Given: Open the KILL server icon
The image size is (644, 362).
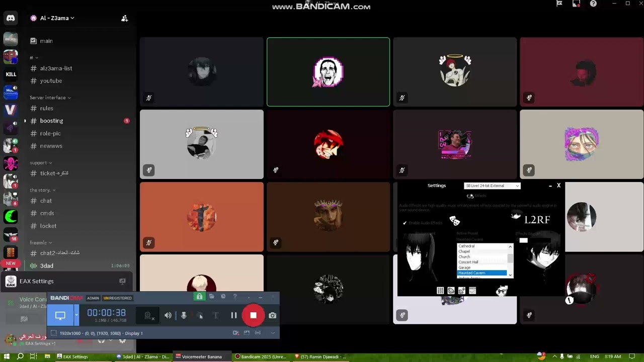Looking at the screenshot, I should click(x=11, y=74).
